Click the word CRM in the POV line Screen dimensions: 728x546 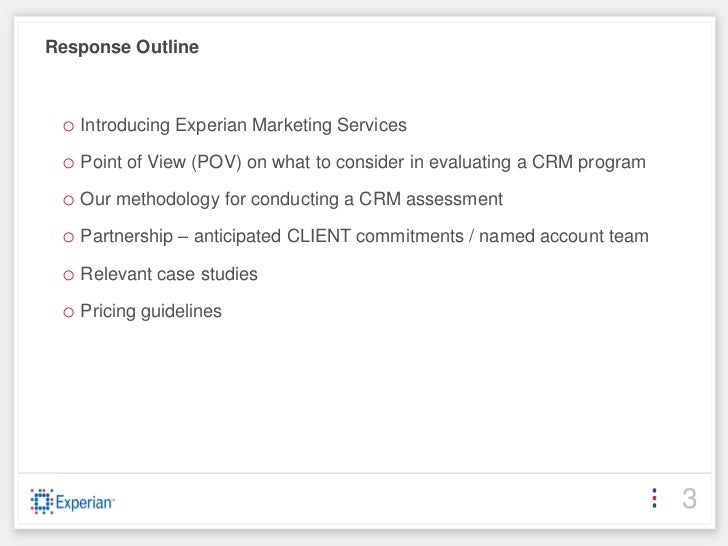click(552, 162)
